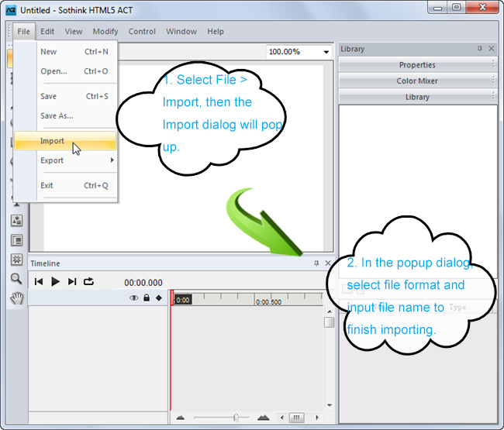This screenshot has height=430, width=504.
Task: Click the Sothink HTML5 ACT title bar icon
Action: tap(12, 10)
